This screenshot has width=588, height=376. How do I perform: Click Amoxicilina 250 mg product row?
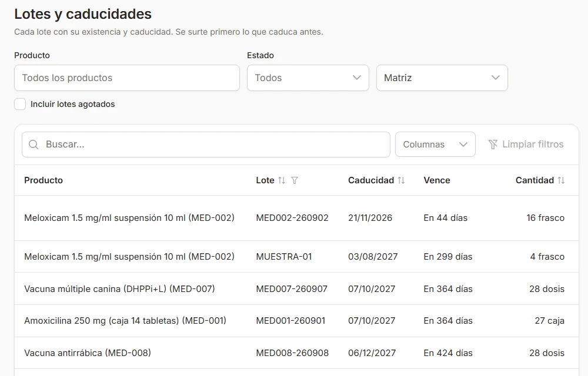tap(125, 321)
